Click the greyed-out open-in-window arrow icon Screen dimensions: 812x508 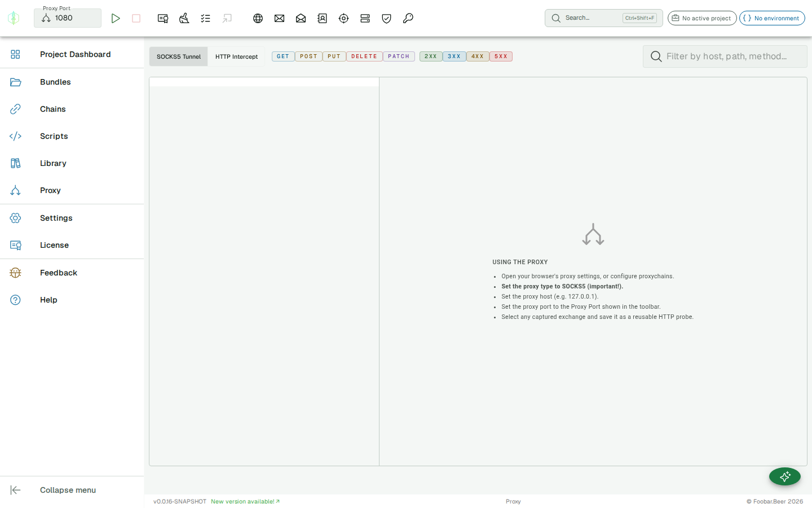pos(227,19)
